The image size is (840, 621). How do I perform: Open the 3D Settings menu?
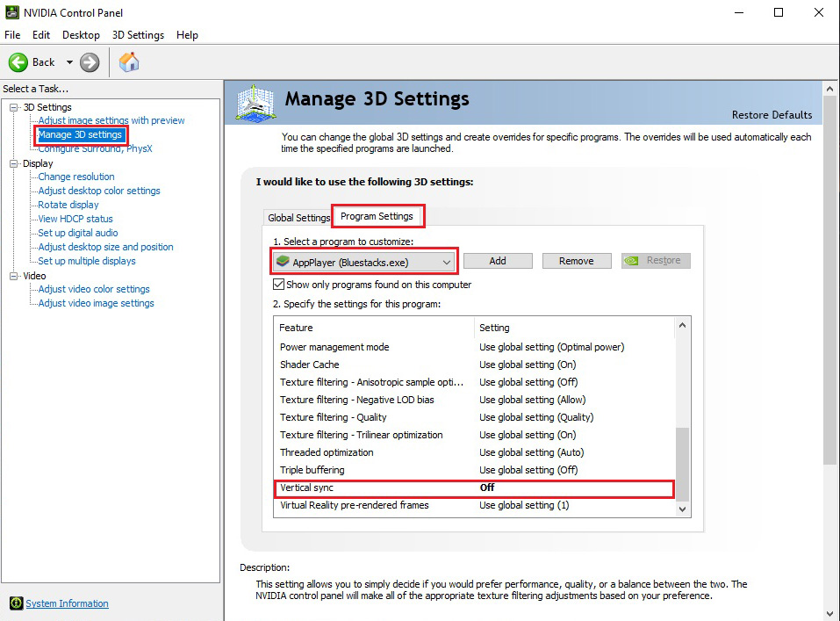tap(138, 35)
